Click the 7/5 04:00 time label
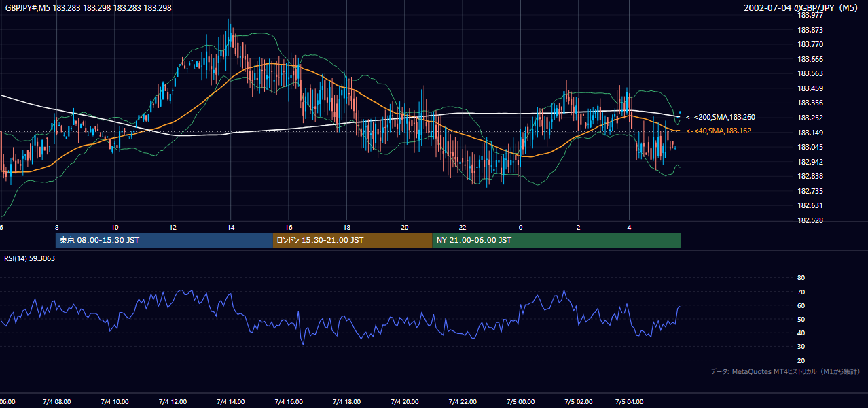The width and height of the screenshot is (868, 408). [630, 402]
